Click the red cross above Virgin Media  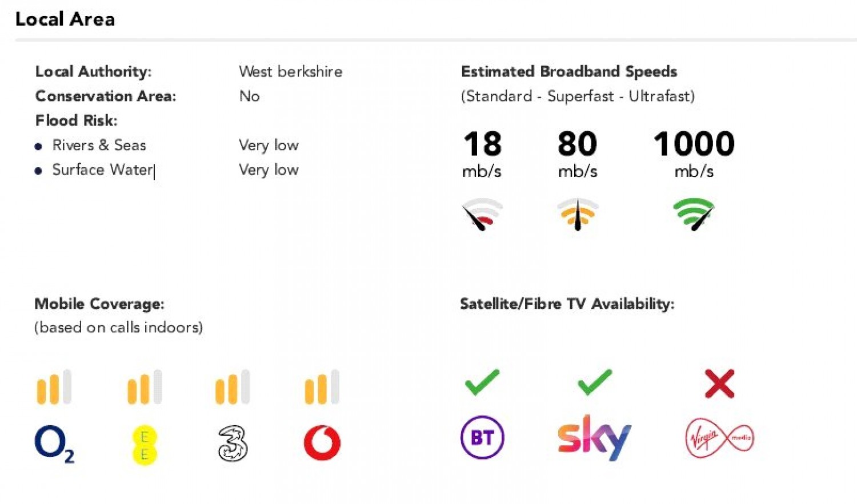tap(719, 384)
